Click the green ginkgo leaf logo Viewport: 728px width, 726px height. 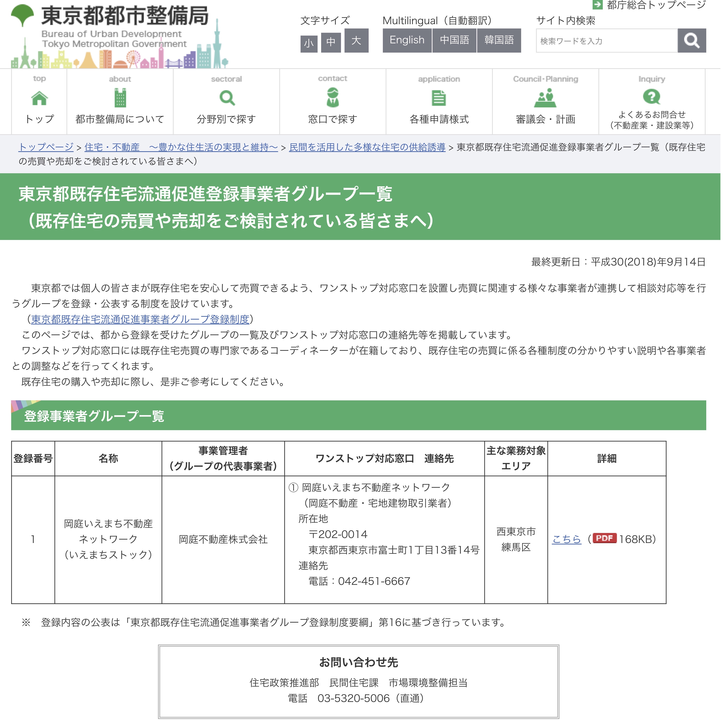23,15
